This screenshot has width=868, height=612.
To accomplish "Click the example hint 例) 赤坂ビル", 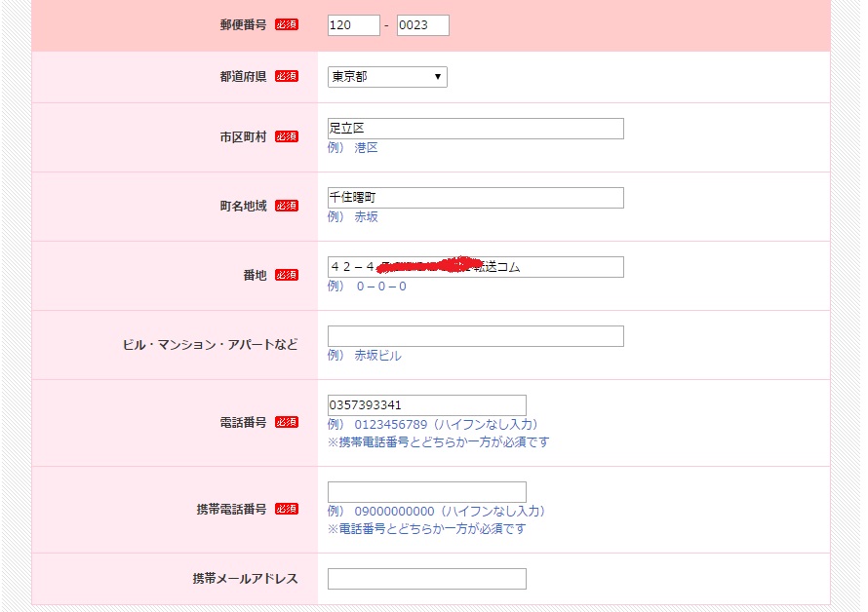I will point(364,356).
